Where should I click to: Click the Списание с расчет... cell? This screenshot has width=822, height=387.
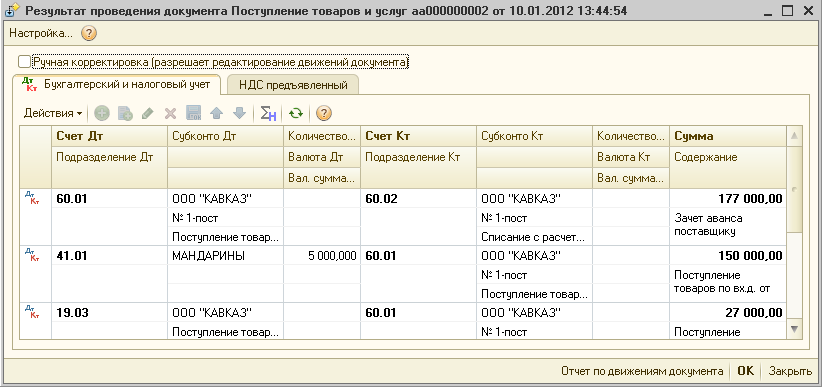[x=535, y=237]
